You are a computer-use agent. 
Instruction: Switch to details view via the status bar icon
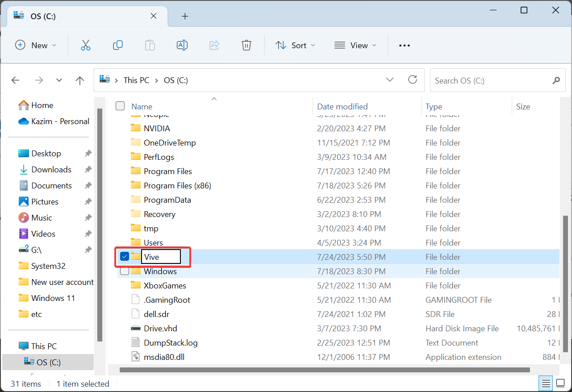[545, 383]
